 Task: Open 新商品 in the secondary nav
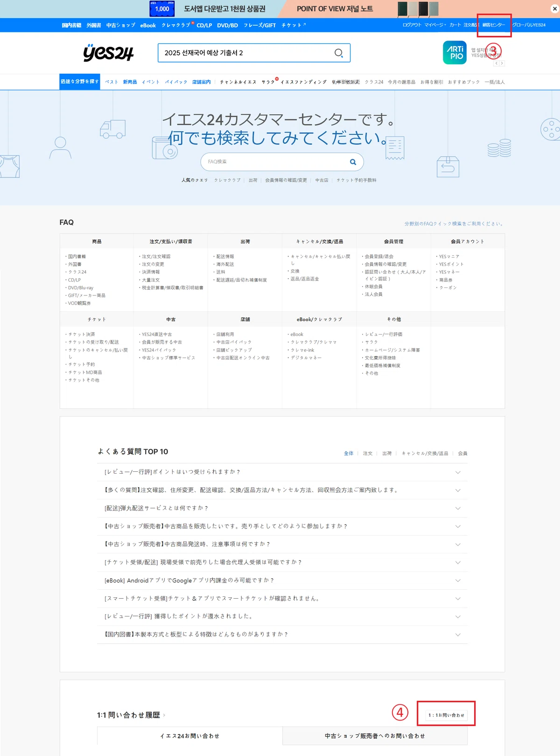coord(130,82)
